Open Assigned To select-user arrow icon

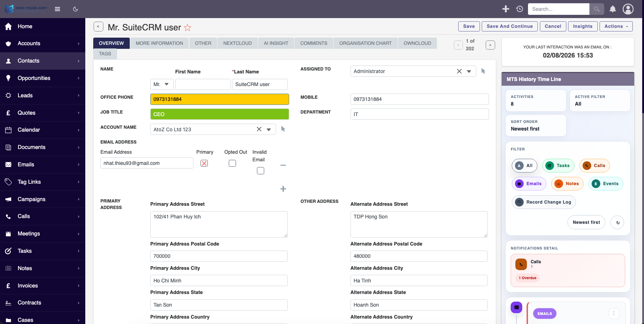[484, 71]
